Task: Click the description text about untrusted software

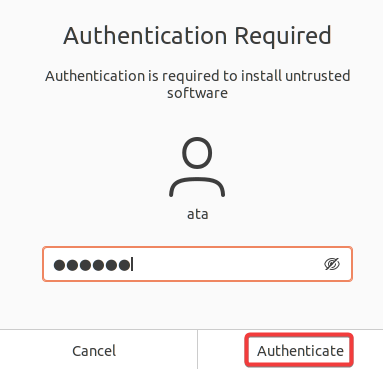Action: pos(197,84)
